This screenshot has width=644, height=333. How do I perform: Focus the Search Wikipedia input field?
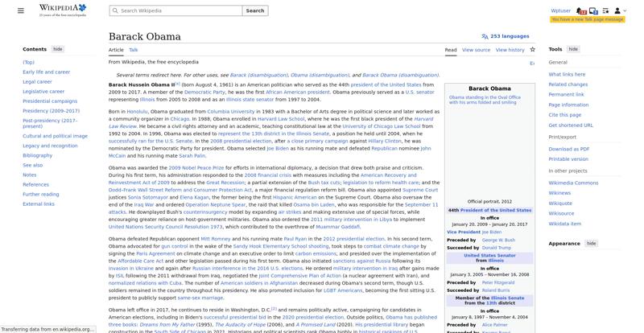179,11
